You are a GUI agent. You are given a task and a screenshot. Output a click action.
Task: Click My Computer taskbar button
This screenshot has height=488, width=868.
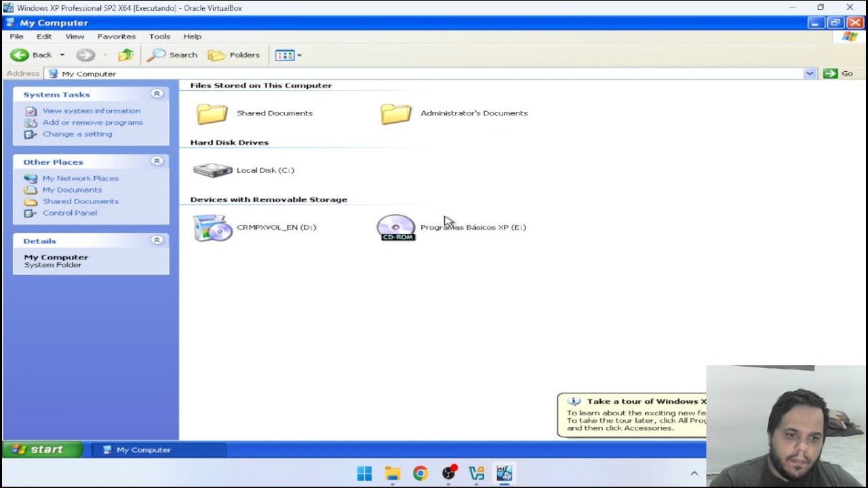(159, 449)
